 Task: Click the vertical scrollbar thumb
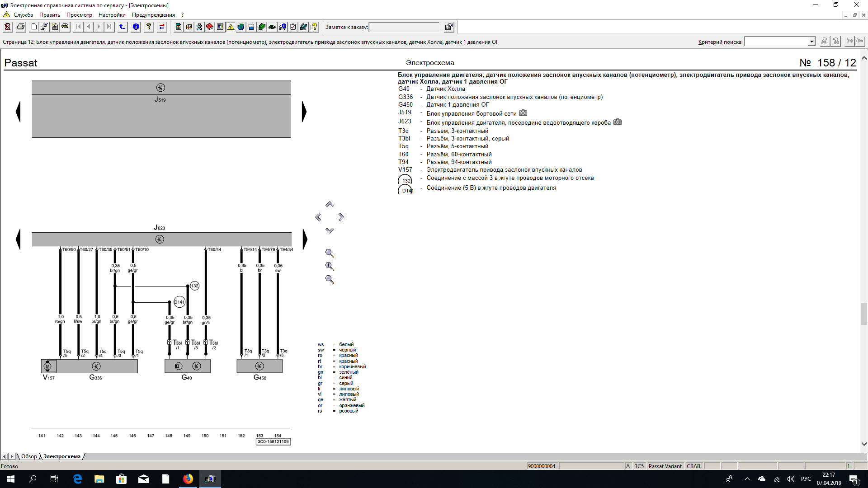click(863, 314)
